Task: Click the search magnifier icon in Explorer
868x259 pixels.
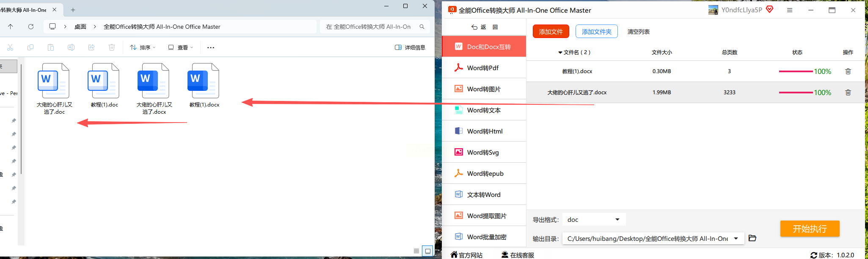Action: (x=422, y=27)
